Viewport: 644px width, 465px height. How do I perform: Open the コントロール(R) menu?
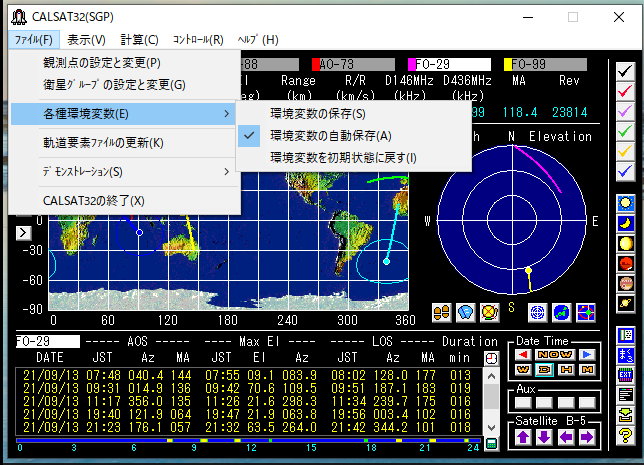point(198,40)
